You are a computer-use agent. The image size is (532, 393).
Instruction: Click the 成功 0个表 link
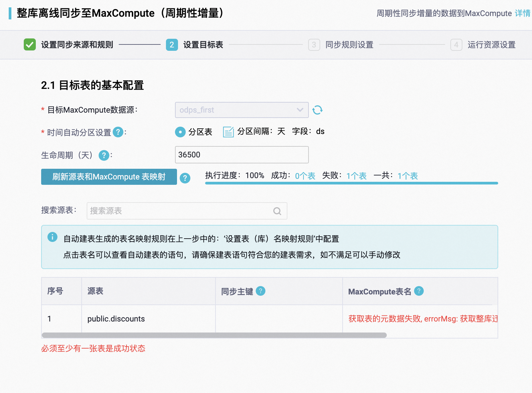pyautogui.click(x=305, y=176)
